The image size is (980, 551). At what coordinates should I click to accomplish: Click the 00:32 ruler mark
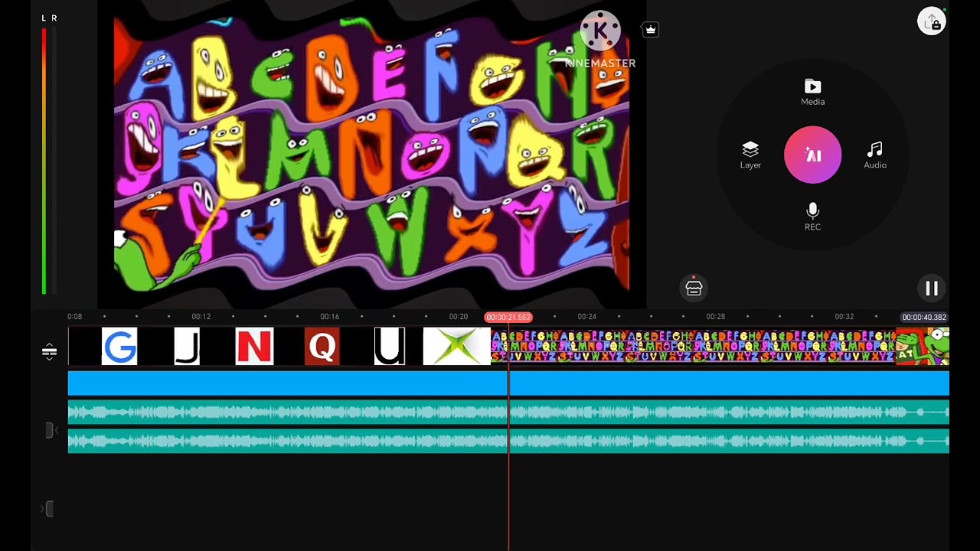(x=844, y=316)
